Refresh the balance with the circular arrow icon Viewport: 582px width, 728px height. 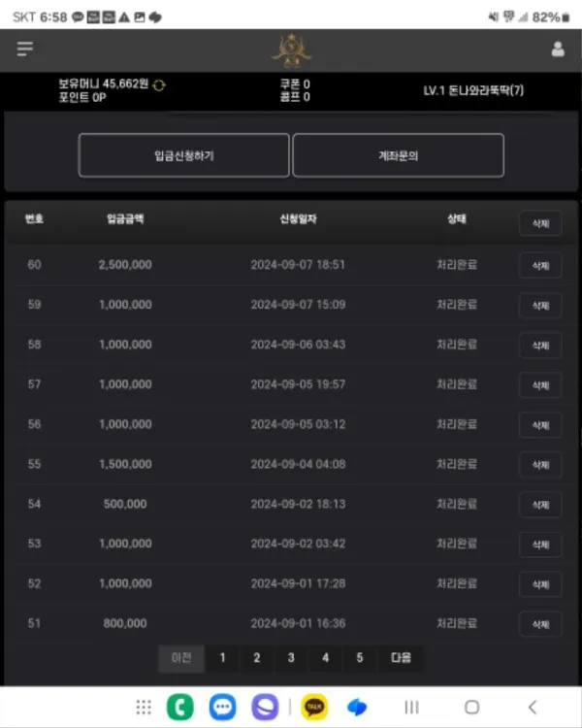(159, 85)
